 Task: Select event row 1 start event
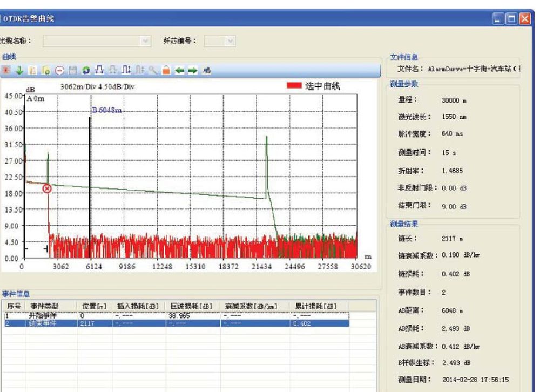[x=177, y=316]
